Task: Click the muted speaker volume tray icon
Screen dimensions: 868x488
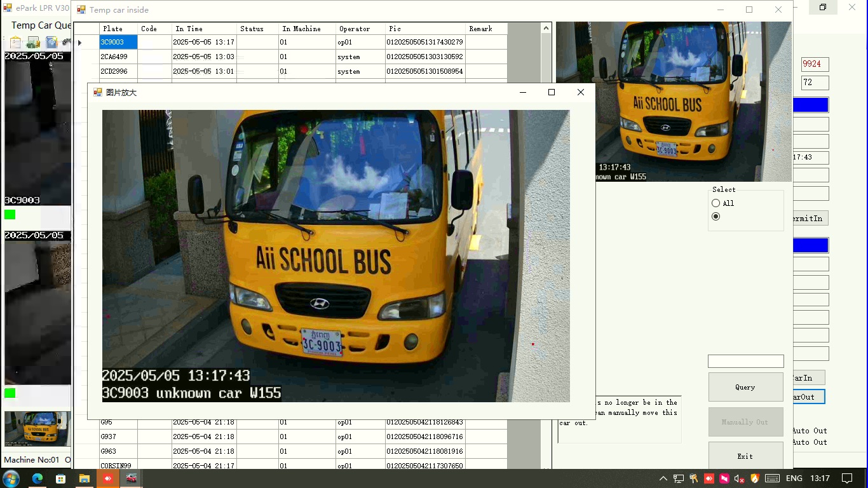Action: (x=739, y=478)
